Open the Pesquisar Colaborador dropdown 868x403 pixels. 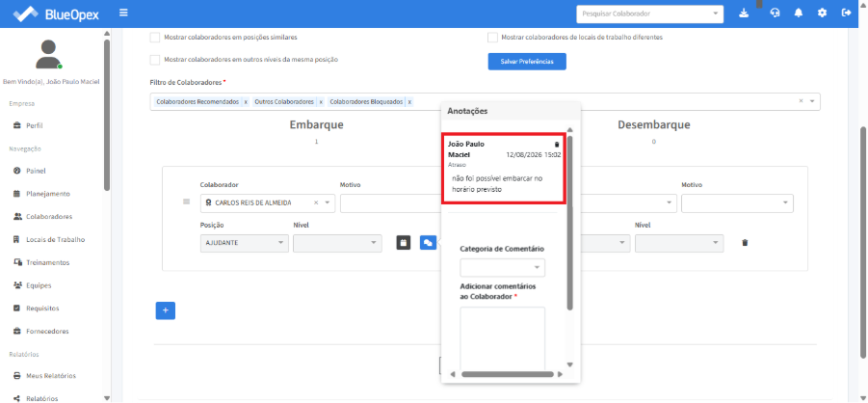point(649,13)
